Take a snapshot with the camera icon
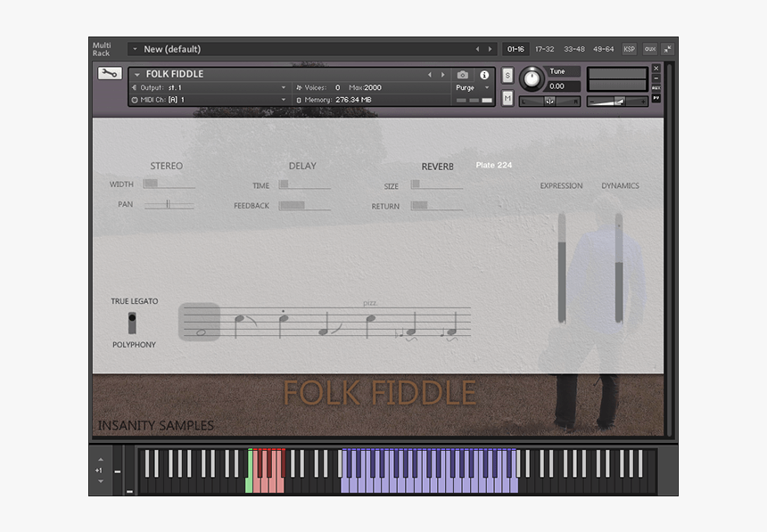This screenshot has width=767, height=532. 462,75
